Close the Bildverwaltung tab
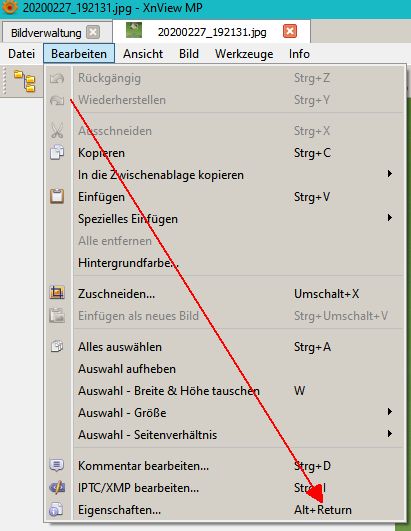This screenshot has width=411, height=531. 93,33
